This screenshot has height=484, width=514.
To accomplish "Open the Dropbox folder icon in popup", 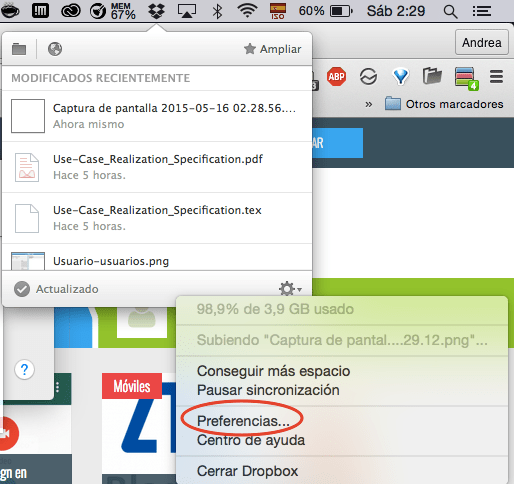I will click(19, 49).
